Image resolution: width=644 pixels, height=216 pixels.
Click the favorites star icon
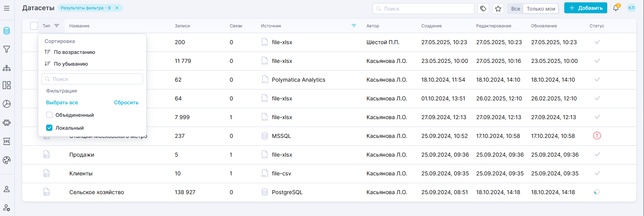[x=498, y=9]
